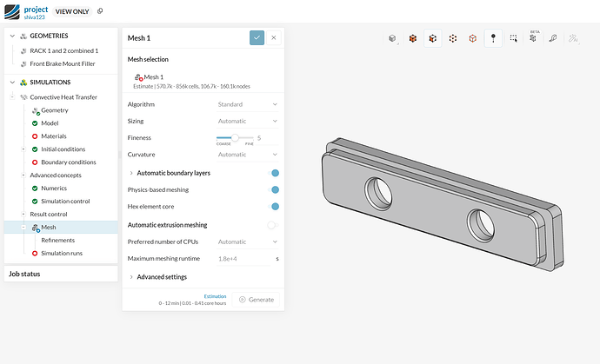Image resolution: width=600 pixels, height=364 pixels.
Task: Click the Mesh tree item icon
Action: pos(36,228)
